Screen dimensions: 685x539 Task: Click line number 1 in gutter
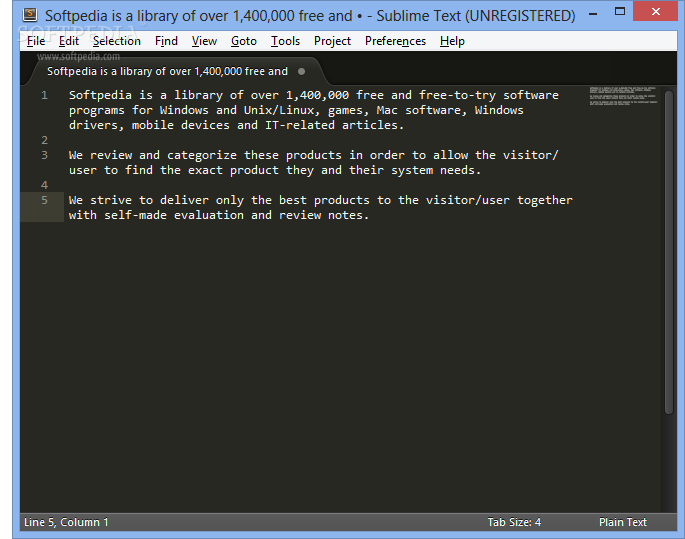44,95
